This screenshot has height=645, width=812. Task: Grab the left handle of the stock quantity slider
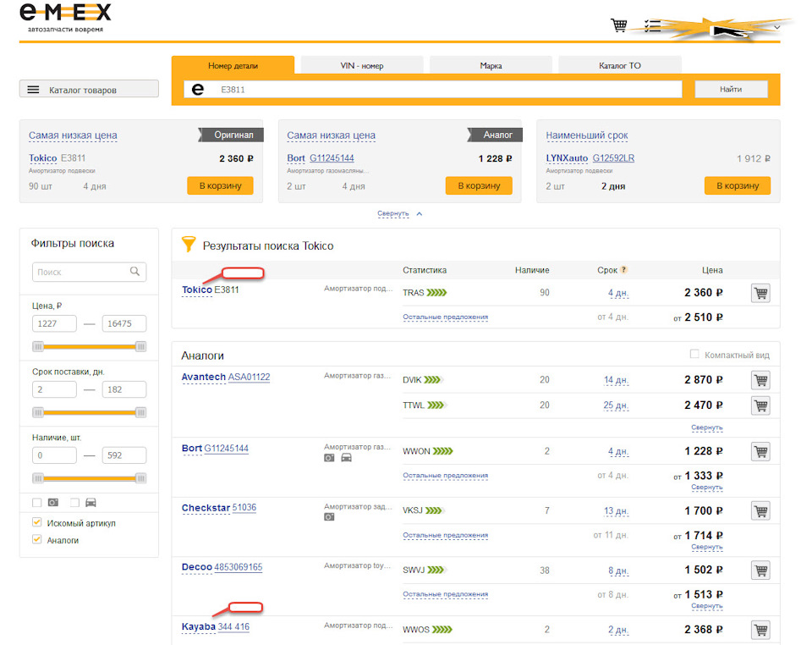[x=38, y=478]
